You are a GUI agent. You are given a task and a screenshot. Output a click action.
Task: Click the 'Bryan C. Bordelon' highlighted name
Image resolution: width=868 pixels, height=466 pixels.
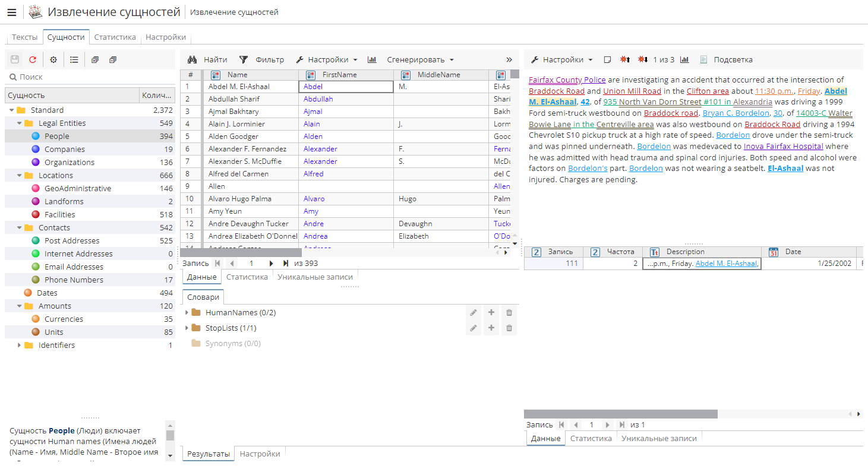pos(736,113)
